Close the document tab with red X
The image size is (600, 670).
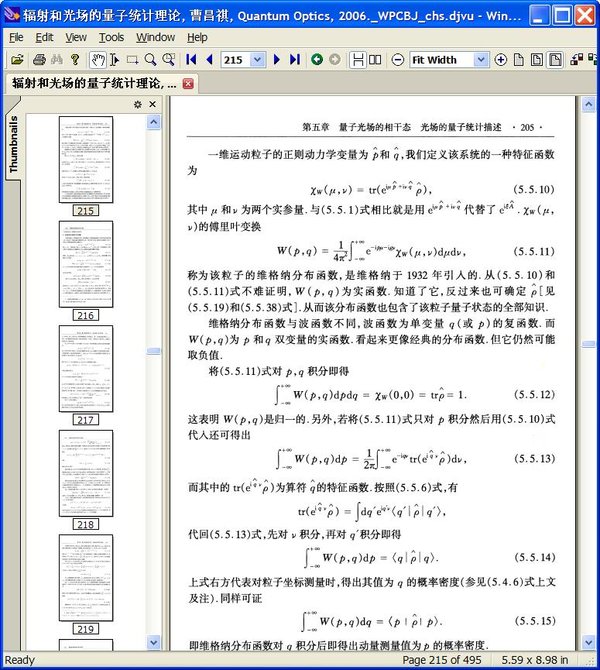[188, 83]
